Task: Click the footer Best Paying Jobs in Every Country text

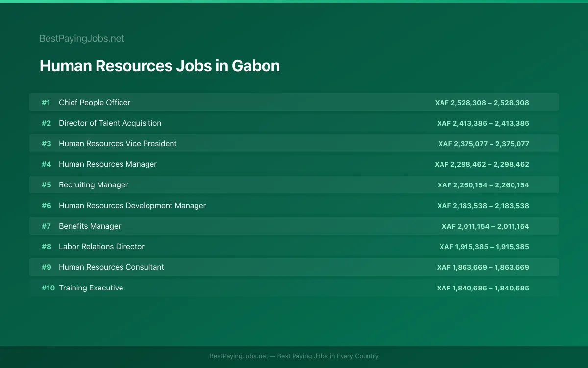Action: coord(328,356)
